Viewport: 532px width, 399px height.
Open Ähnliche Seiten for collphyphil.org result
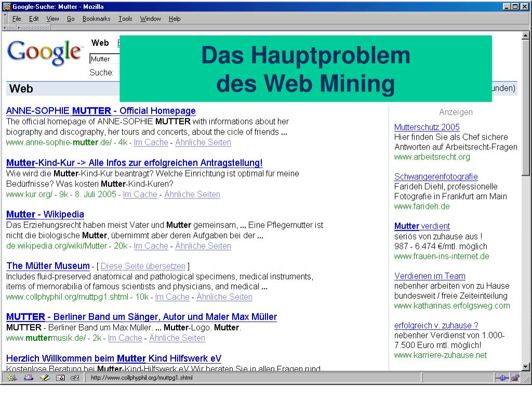[224, 297]
